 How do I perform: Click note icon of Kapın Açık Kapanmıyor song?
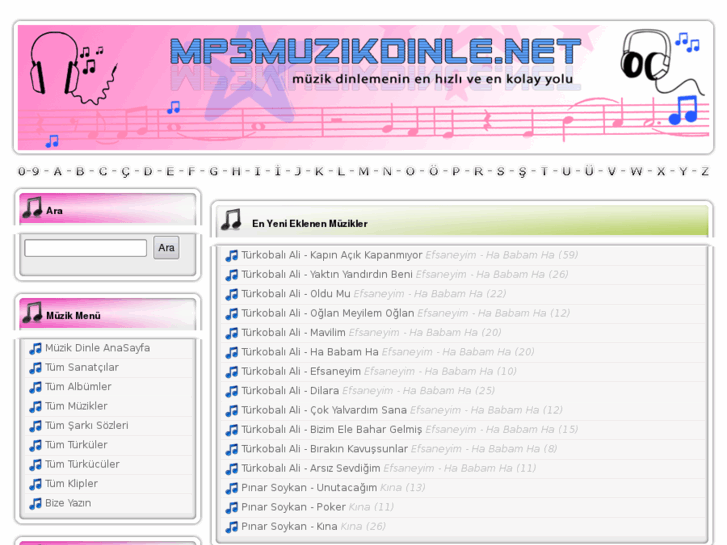231,256
